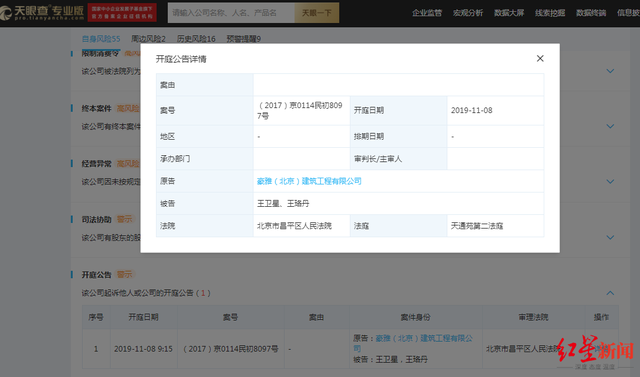The width and height of the screenshot is (640, 377).
Task: Switch to the 周边风险2 tab
Action: tap(148, 39)
